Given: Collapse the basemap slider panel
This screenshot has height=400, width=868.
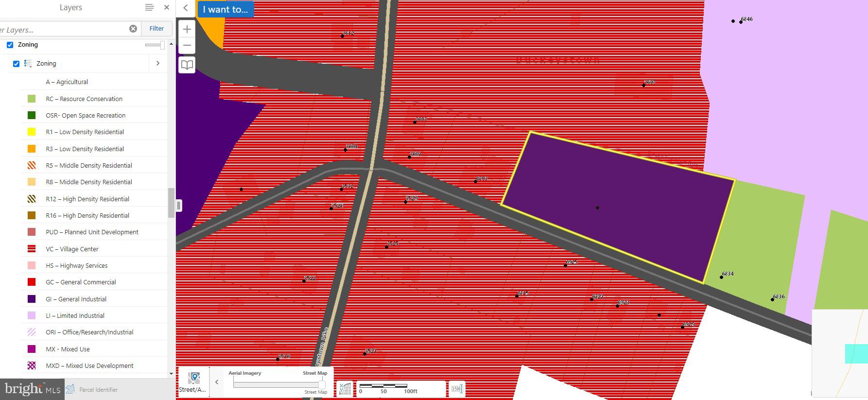Looking at the screenshot, I should click(217, 382).
